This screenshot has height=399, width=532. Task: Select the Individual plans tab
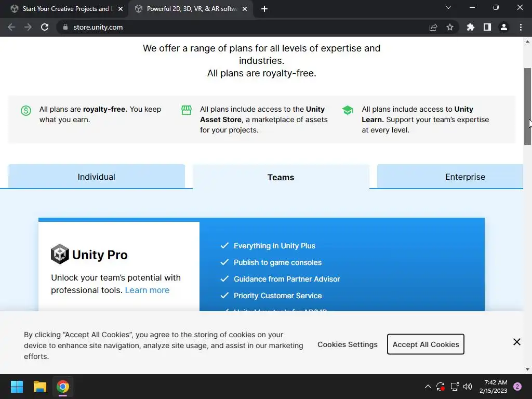coord(96,177)
